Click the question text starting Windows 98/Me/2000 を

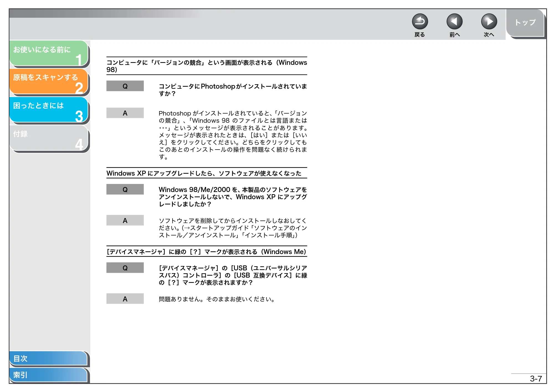(233, 197)
